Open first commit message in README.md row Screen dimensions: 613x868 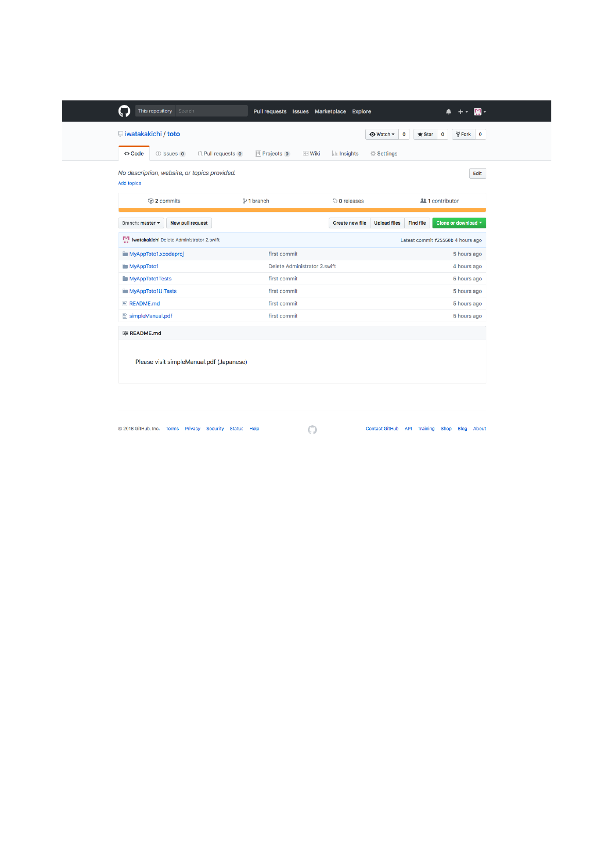[283, 304]
